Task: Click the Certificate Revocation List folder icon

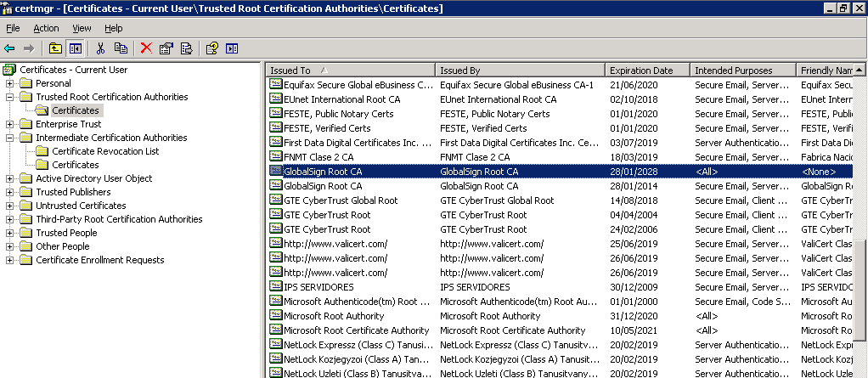Action: pos(42,151)
